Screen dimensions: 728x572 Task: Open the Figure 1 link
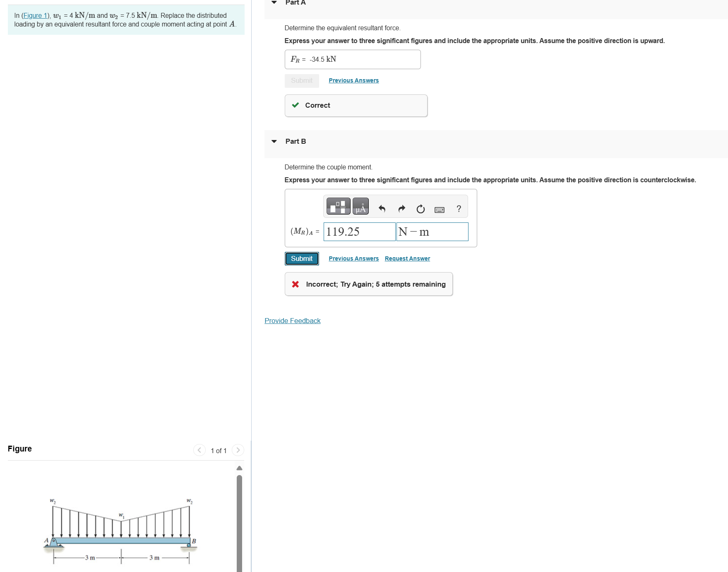pyautogui.click(x=35, y=15)
